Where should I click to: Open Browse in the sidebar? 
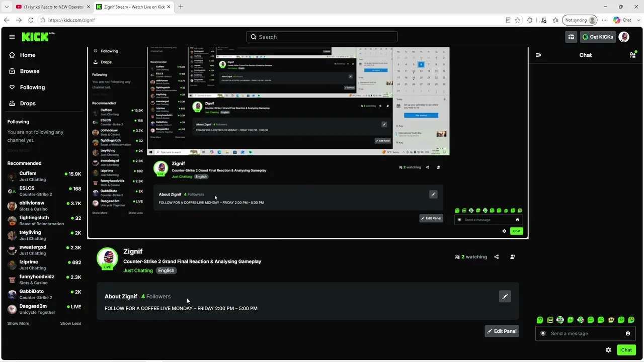30,71
